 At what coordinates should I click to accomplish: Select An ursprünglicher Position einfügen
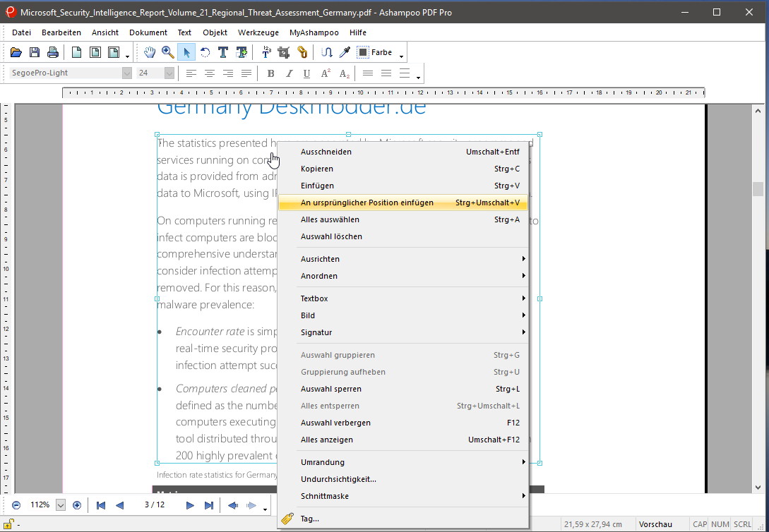(403, 202)
